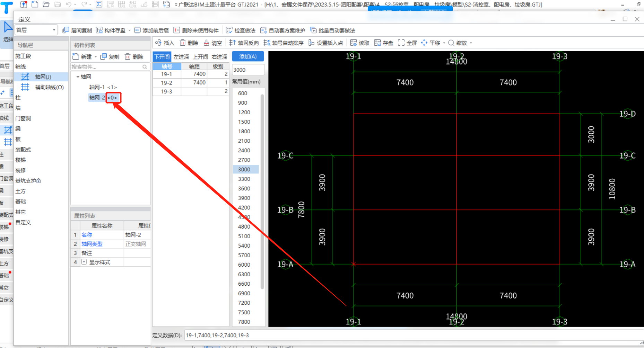Click the 轴网类型 property name
The height and width of the screenshot is (348, 644).
tap(92, 244)
